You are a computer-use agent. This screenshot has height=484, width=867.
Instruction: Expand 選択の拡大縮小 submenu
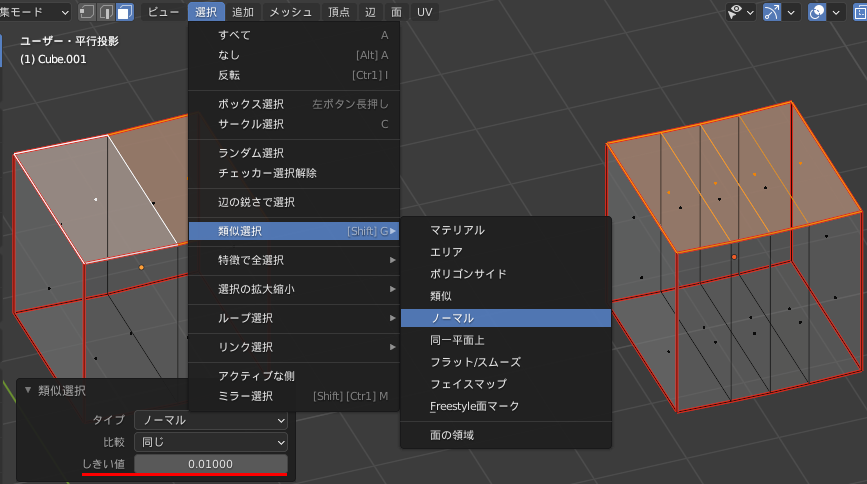tap(294, 289)
